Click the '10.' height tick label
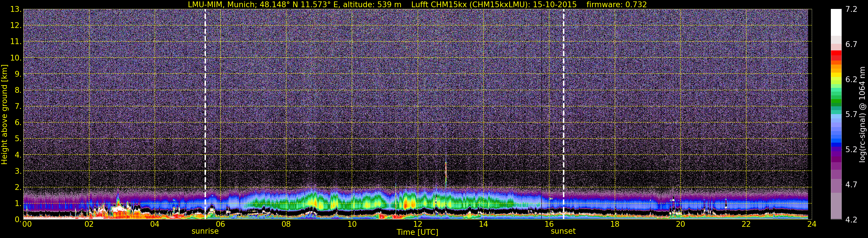The height and width of the screenshot is (238, 868). pos(16,58)
